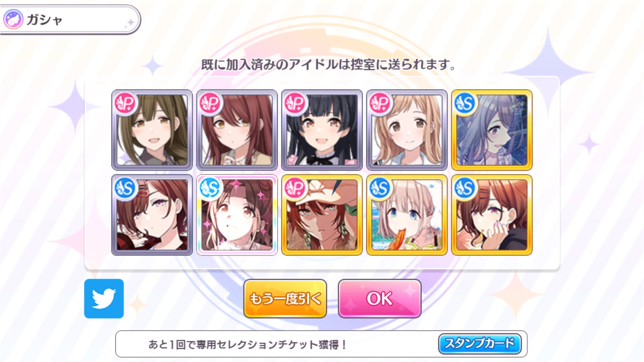Select the light brown-haired smiling idol card

tap(407, 130)
